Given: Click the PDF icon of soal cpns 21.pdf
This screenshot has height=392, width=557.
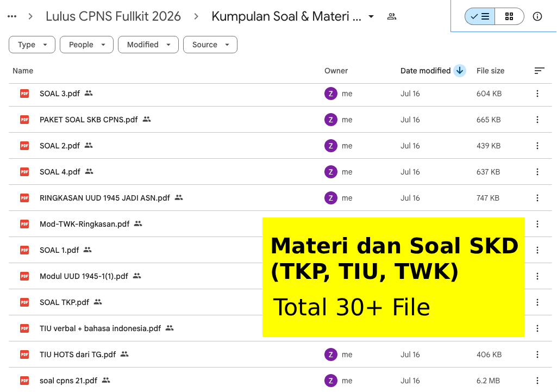Looking at the screenshot, I should pyautogui.click(x=24, y=381).
